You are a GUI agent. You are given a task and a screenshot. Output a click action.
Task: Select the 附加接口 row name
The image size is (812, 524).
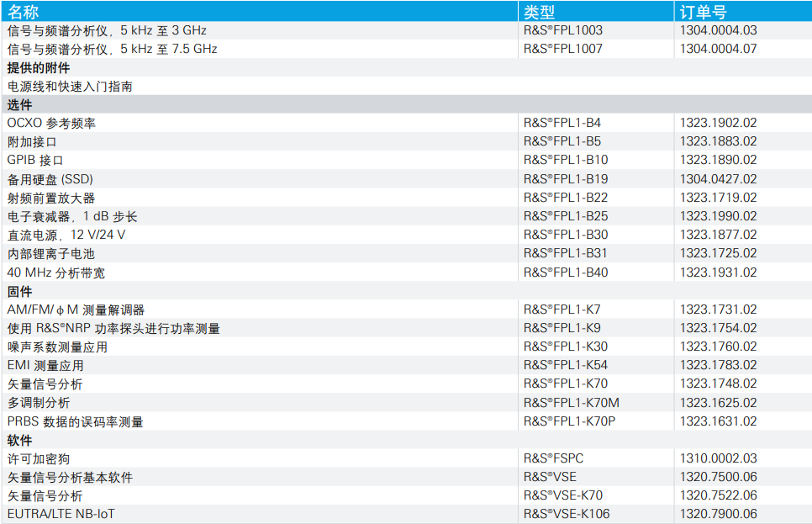click(x=32, y=142)
